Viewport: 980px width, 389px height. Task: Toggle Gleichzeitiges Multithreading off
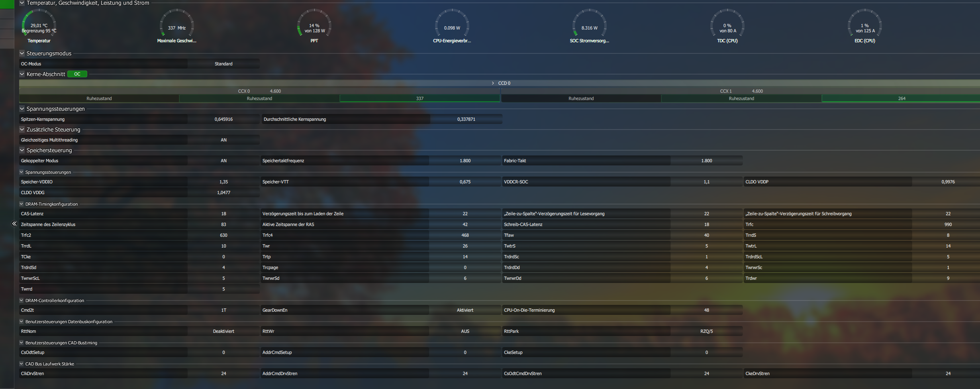tap(223, 139)
